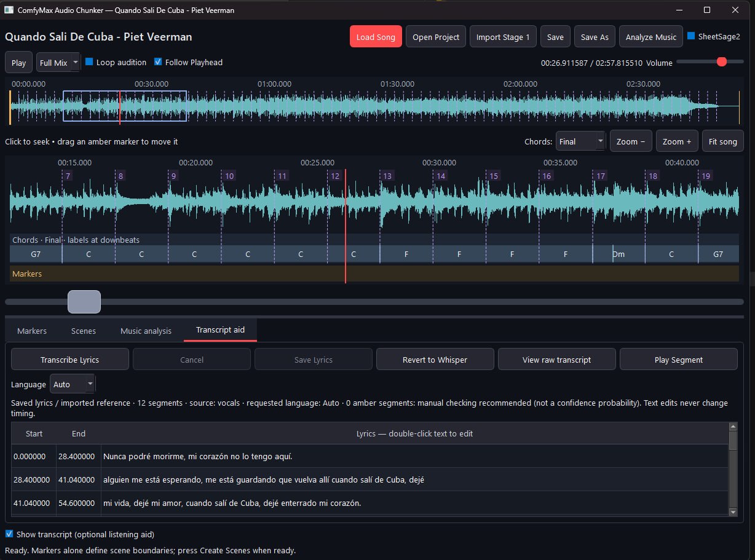Click Zoom + to zoom in

[677, 141]
